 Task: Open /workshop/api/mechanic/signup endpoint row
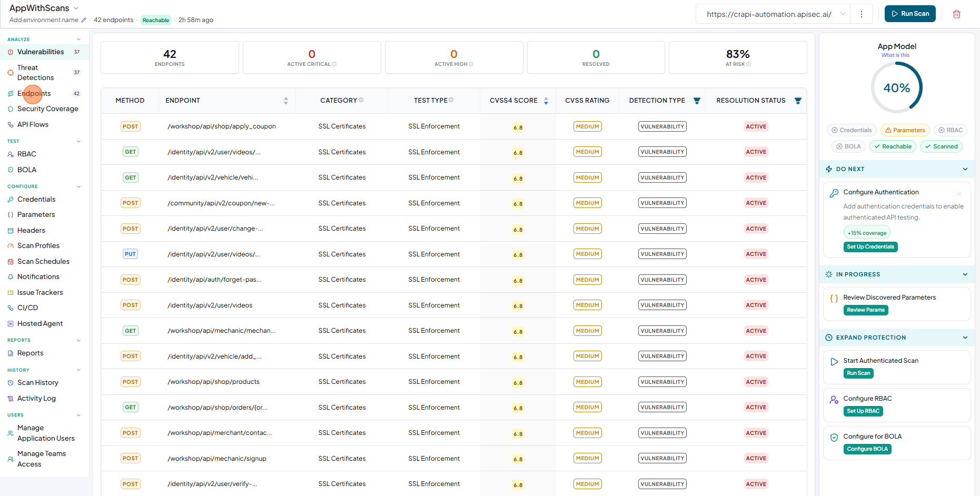click(453, 459)
